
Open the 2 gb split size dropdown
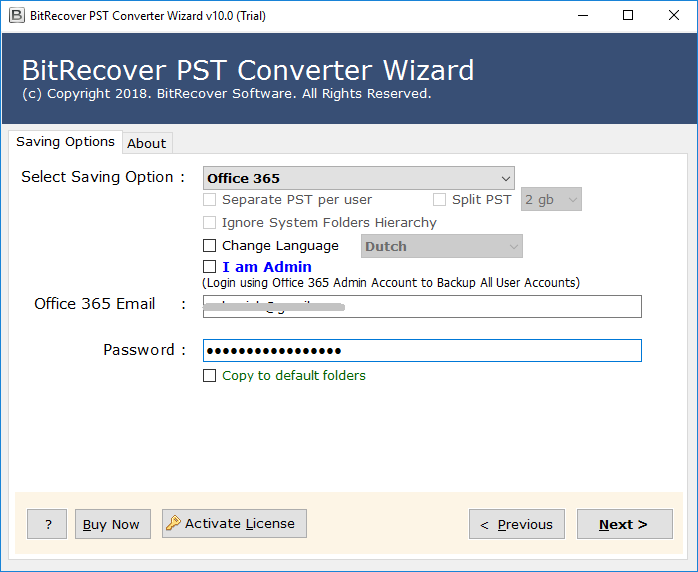point(551,199)
